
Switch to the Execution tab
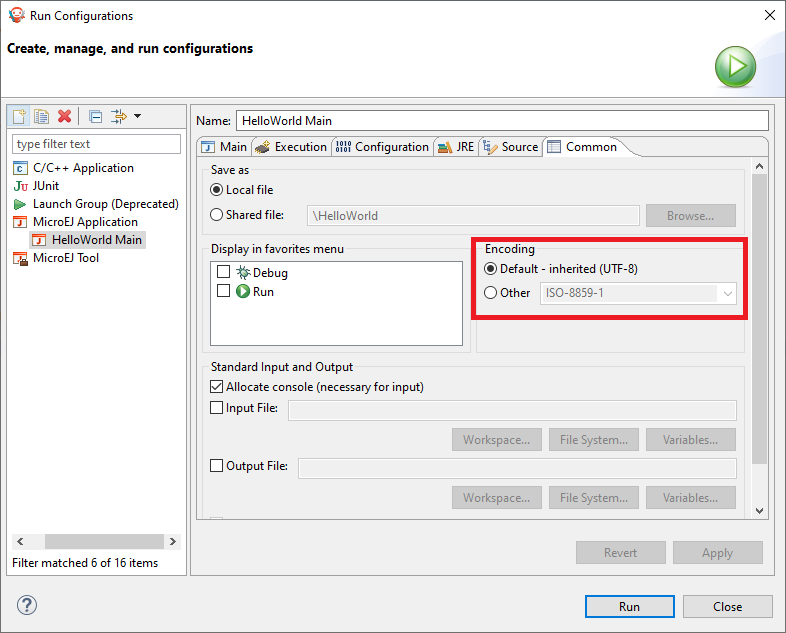coord(291,147)
